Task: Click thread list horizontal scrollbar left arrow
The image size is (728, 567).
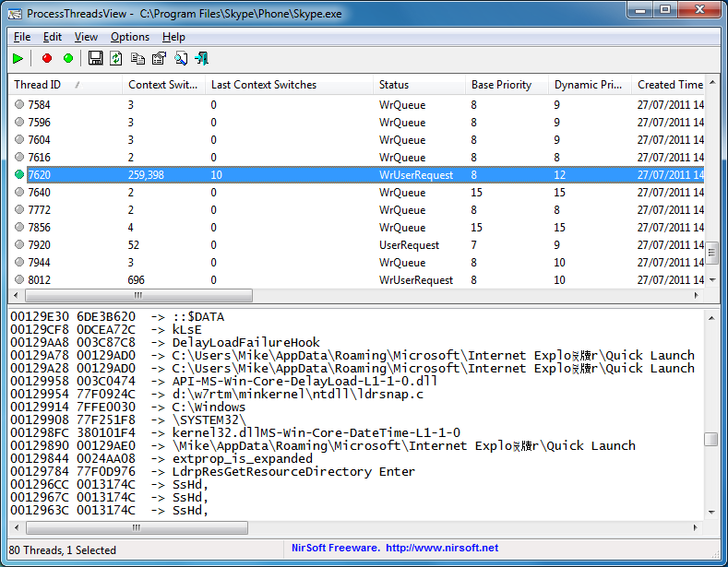Action: tap(16, 295)
